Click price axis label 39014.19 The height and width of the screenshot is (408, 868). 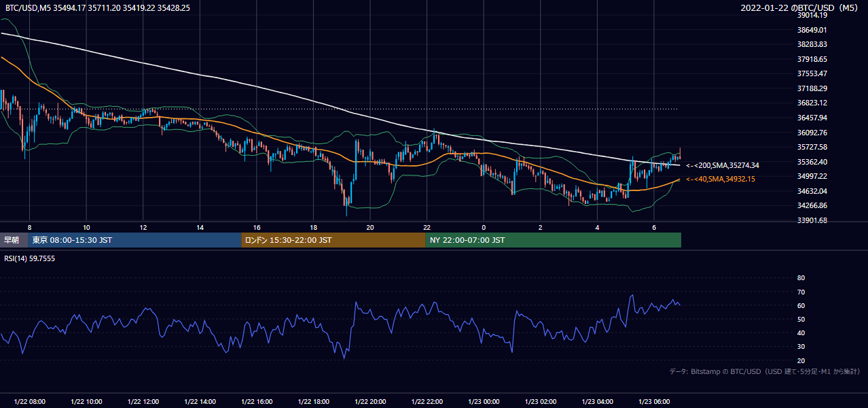[812, 15]
